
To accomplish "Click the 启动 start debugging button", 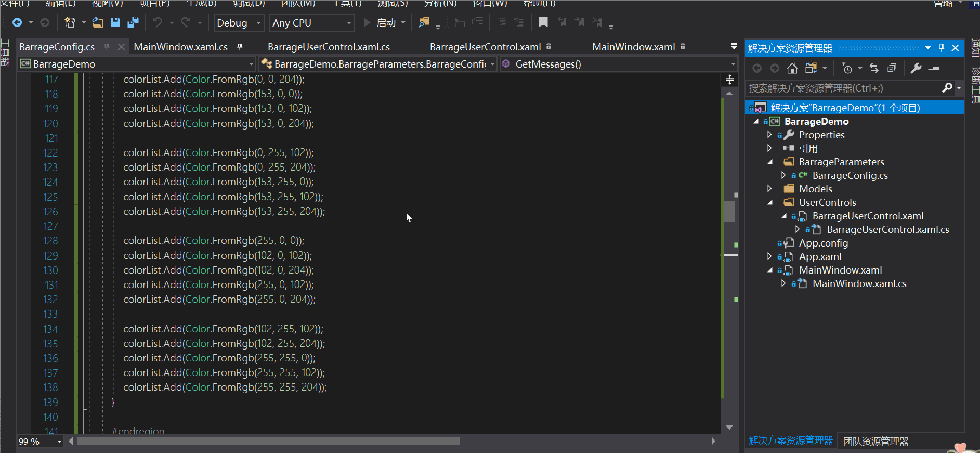I will tap(380, 23).
